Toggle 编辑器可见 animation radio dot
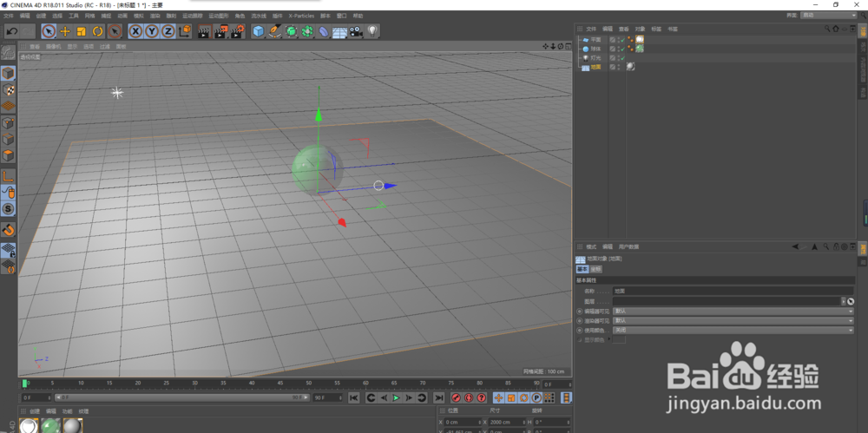The width and height of the screenshot is (868, 433). (580, 312)
